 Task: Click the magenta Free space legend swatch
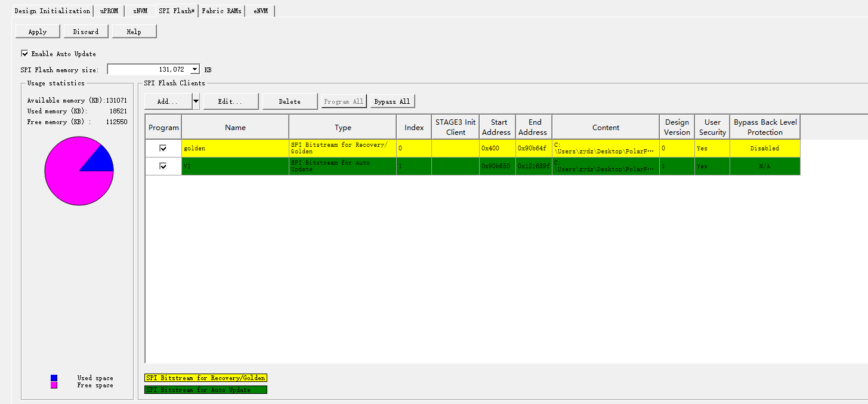click(54, 385)
